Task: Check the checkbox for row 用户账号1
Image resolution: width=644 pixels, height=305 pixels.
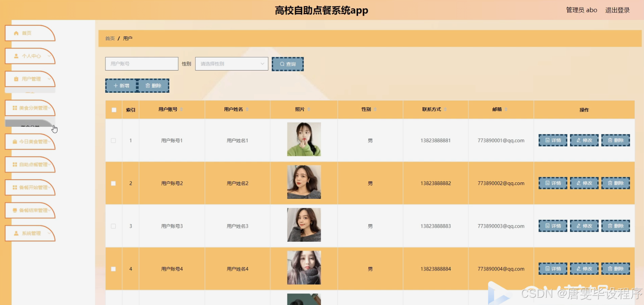Action: point(113,141)
